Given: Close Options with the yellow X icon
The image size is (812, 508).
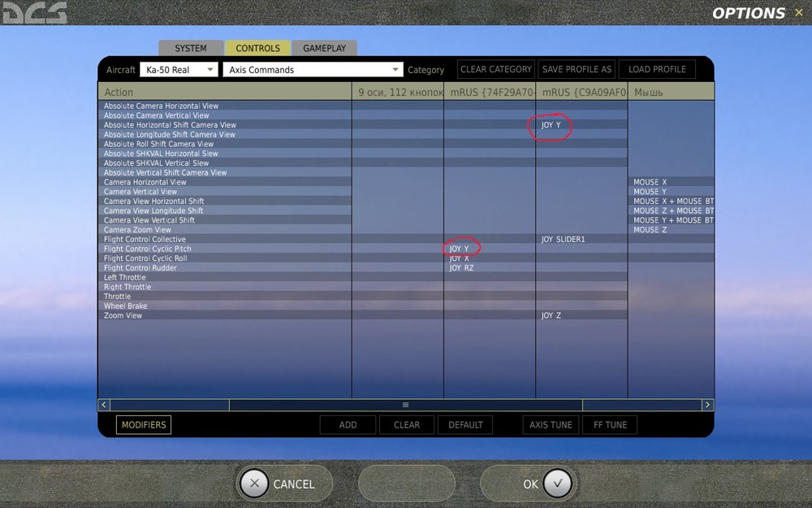Looking at the screenshot, I should [x=799, y=12].
